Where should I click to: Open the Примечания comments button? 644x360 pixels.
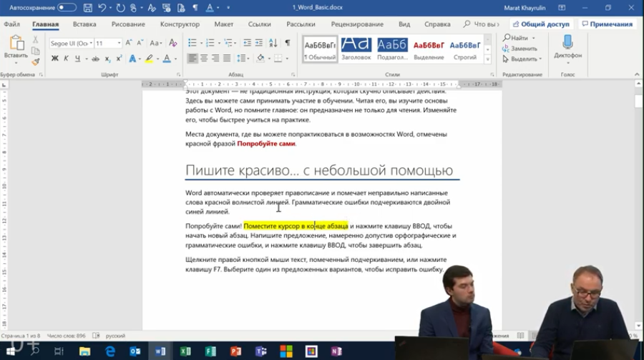pos(607,24)
